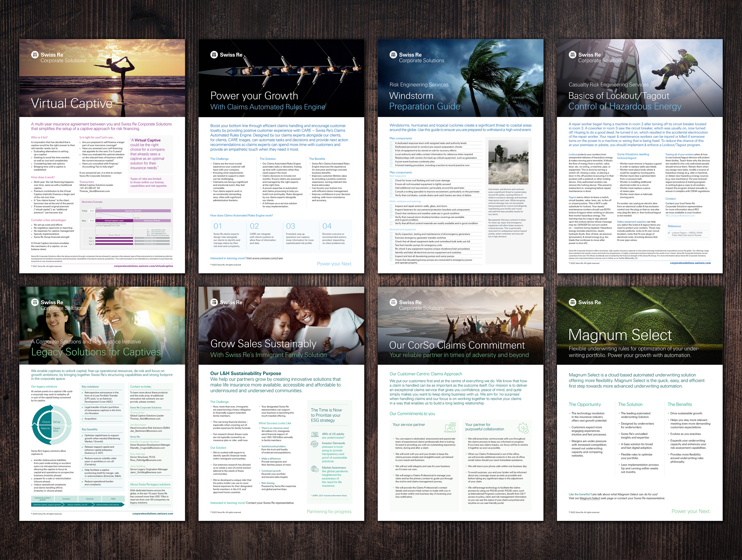Image resolution: width=742 pixels, height=560 pixels.
Task: Click Swiss Re logo on Legacy Solutions flyer
Action: [x=58, y=305]
